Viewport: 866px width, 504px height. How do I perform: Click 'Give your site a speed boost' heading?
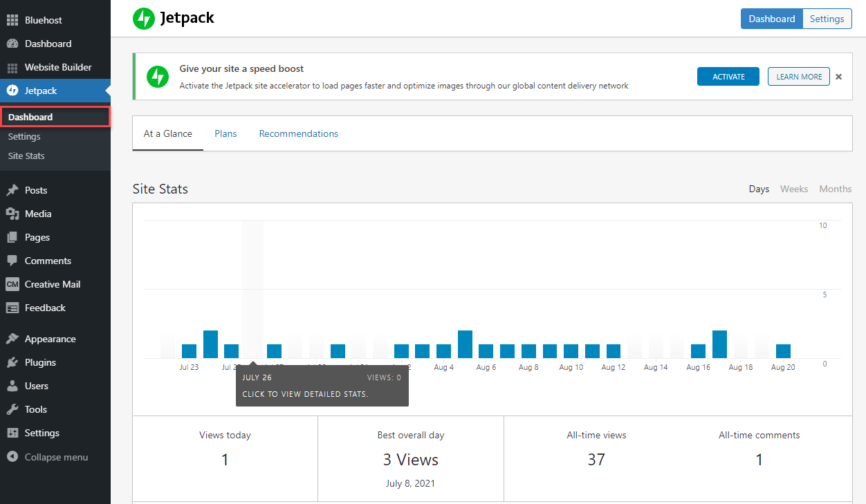241,69
